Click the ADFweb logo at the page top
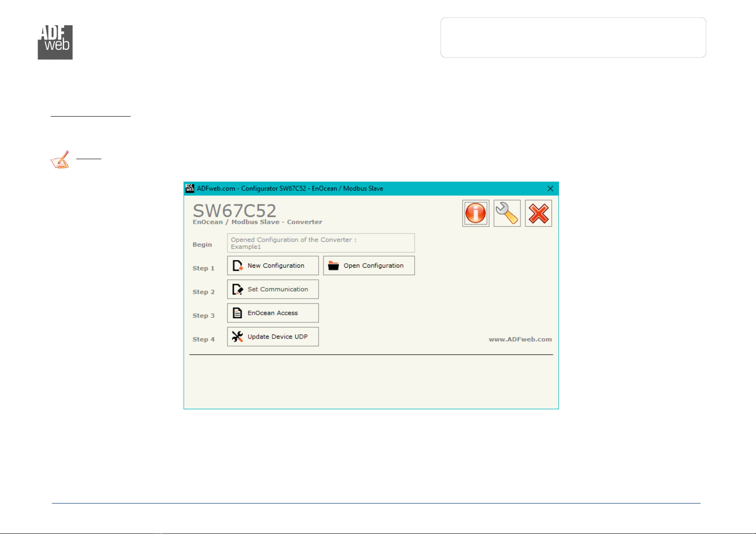The height and width of the screenshot is (534, 756). click(x=55, y=42)
